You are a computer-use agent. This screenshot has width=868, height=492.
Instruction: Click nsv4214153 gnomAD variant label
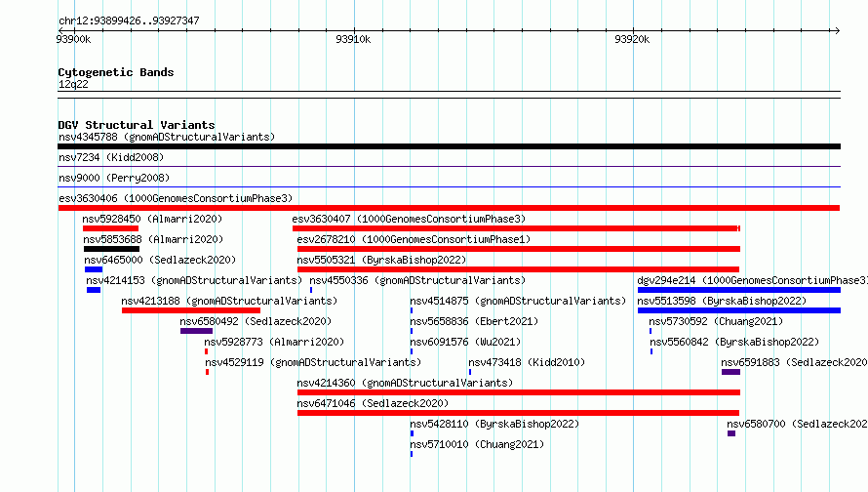coord(194,280)
